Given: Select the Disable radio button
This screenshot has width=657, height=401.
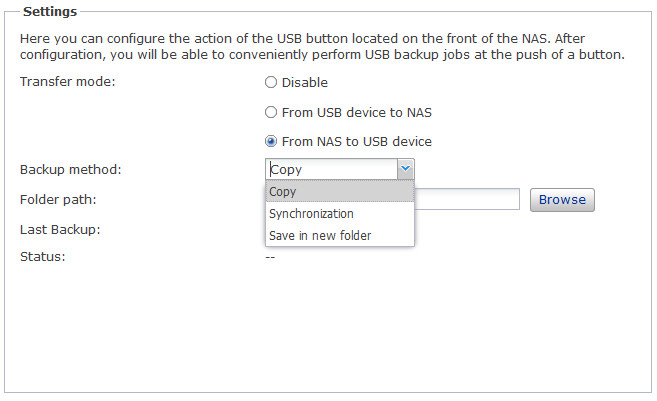Looking at the screenshot, I should point(271,83).
